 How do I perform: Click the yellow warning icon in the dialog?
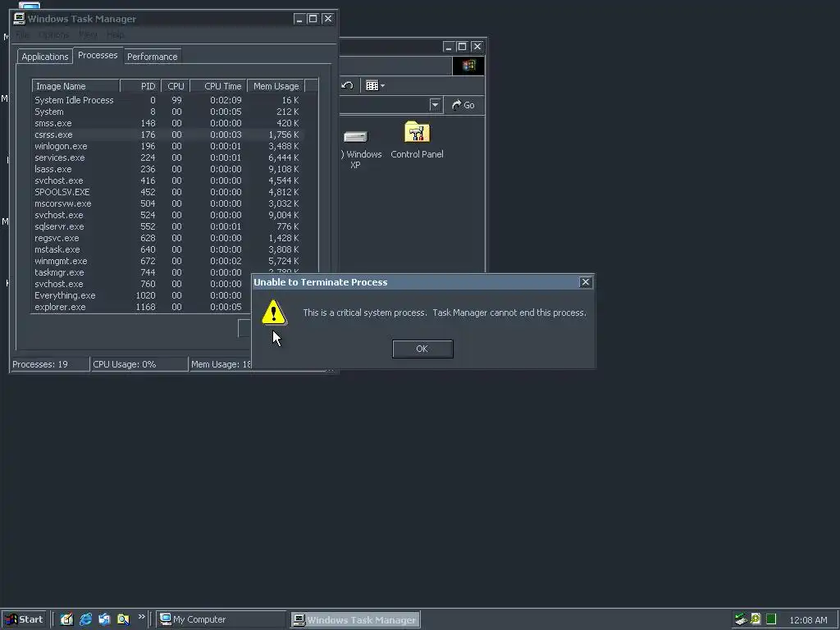pos(274,313)
